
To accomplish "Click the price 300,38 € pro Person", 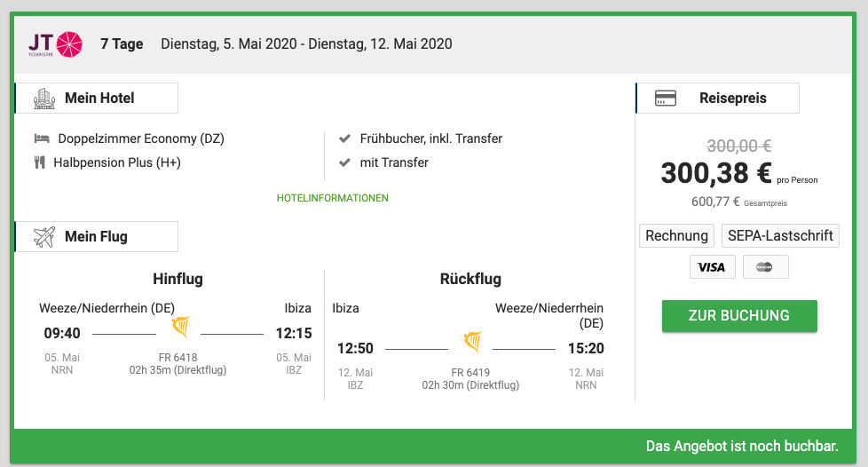I will pyautogui.click(x=716, y=173).
